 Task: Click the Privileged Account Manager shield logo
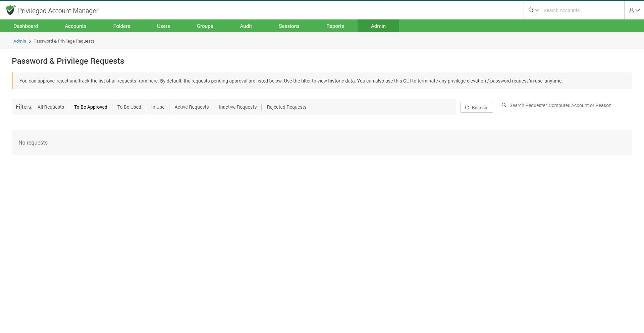11,10
